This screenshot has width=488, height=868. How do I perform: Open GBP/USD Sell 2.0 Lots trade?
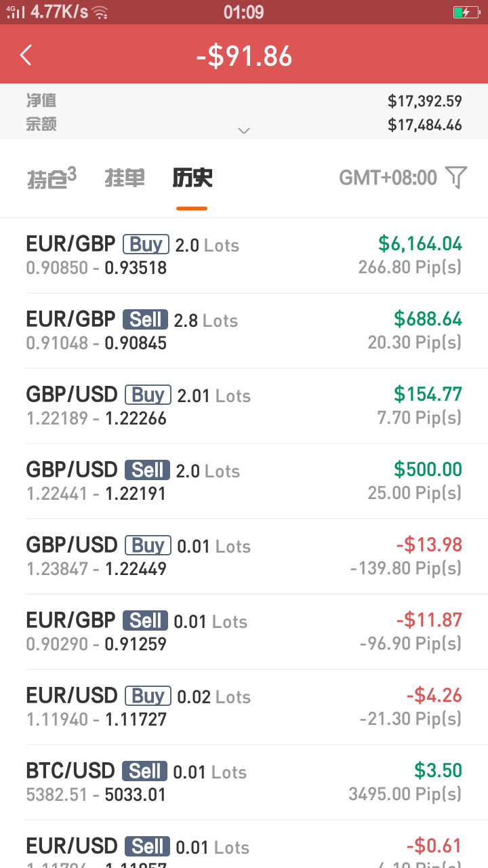244,481
